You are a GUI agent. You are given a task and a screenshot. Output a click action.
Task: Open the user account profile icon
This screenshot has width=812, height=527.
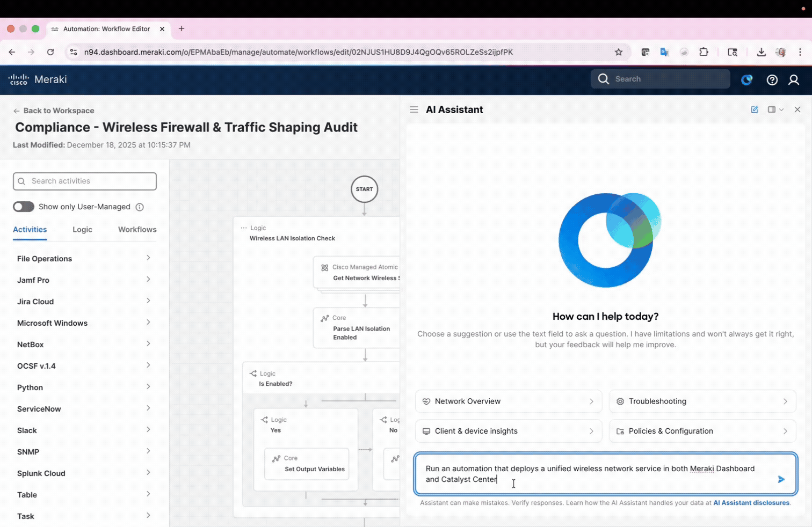pyautogui.click(x=794, y=79)
